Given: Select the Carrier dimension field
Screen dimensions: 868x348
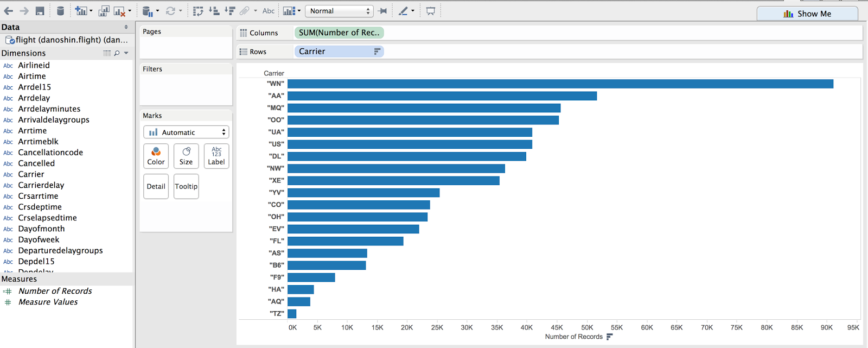Looking at the screenshot, I should (x=31, y=174).
